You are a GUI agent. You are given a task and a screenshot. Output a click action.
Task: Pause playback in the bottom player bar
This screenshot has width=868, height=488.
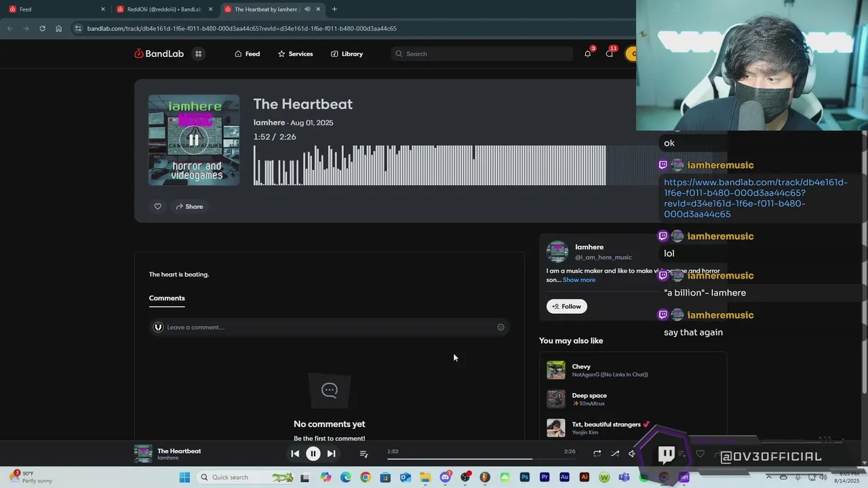click(313, 454)
